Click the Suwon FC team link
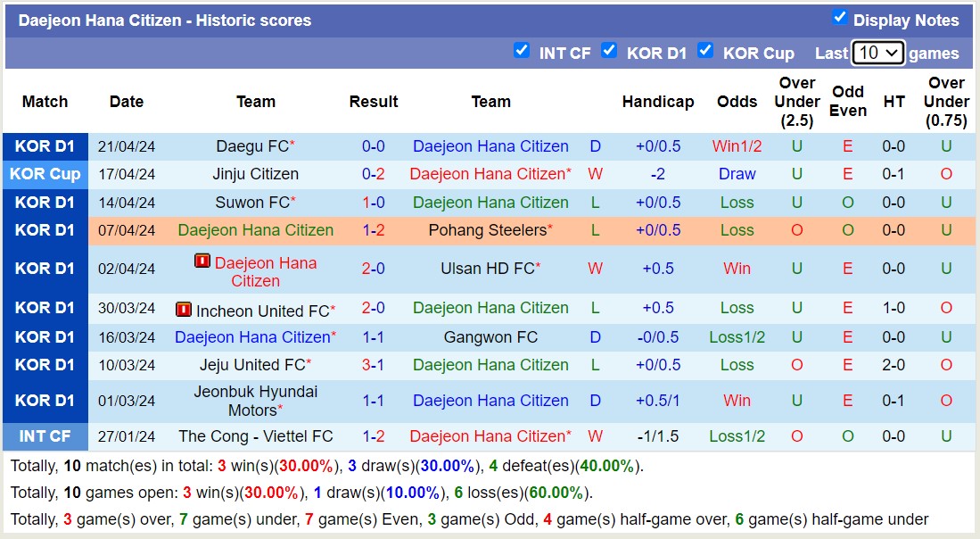 click(x=256, y=203)
